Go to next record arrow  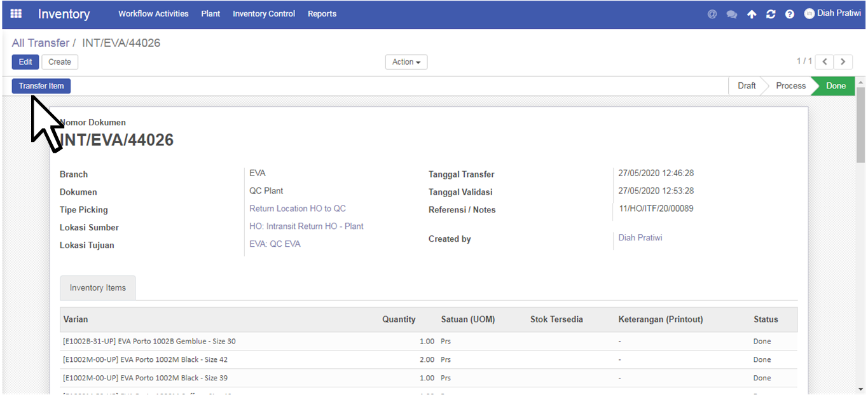point(843,62)
